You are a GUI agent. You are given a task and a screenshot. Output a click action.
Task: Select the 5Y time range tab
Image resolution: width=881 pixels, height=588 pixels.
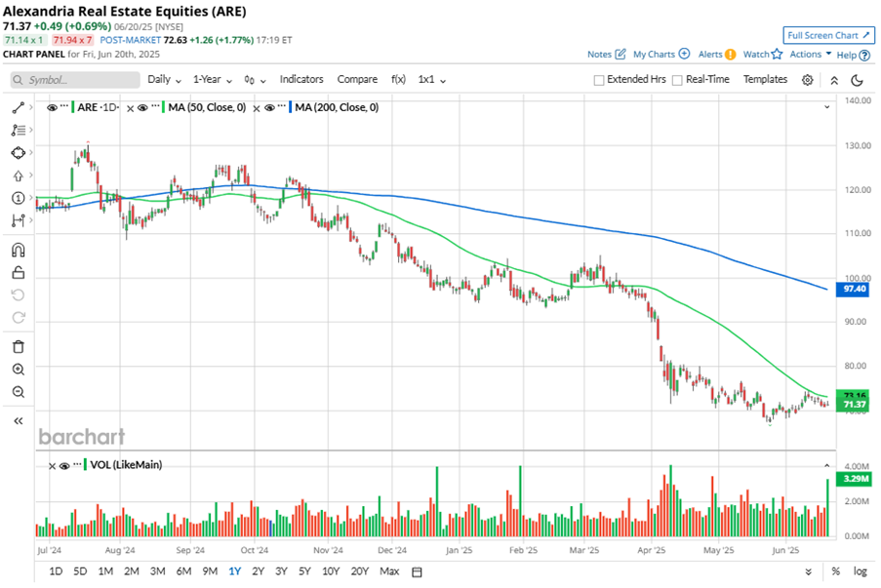[x=304, y=571]
